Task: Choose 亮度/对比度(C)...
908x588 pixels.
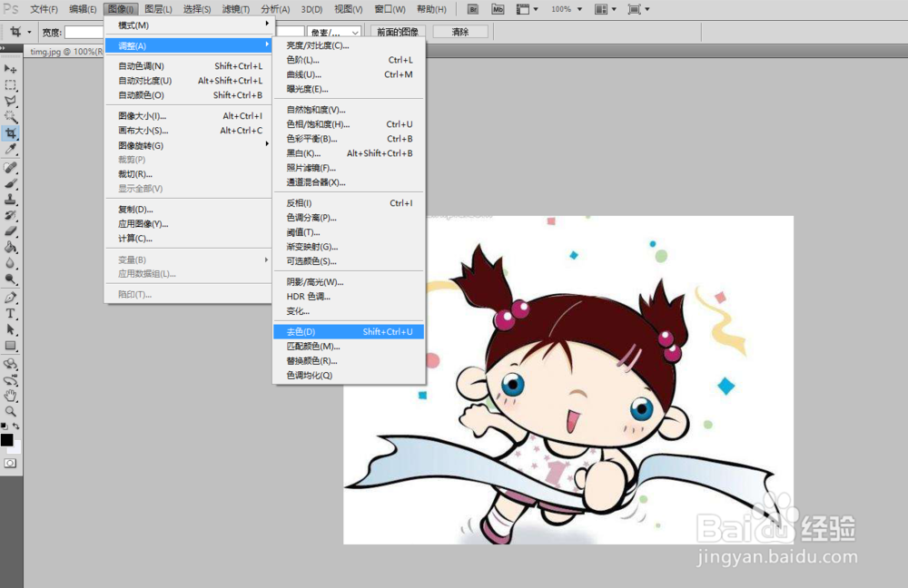Action: coord(349,45)
